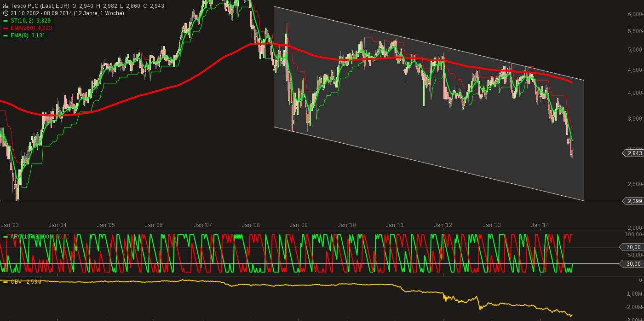
Task: Select the EMA(260) 4,223 indicator label
Action: (x=31, y=28)
